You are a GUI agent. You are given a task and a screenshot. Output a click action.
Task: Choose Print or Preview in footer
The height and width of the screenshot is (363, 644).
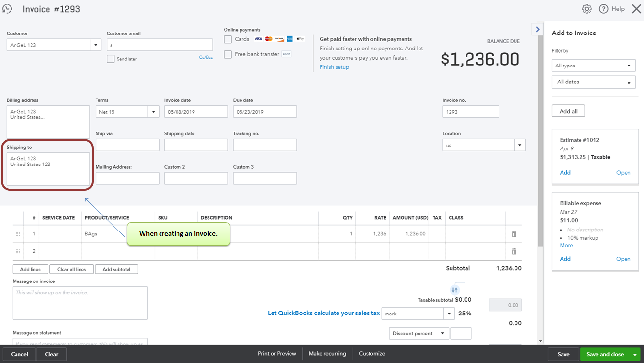coord(277,354)
